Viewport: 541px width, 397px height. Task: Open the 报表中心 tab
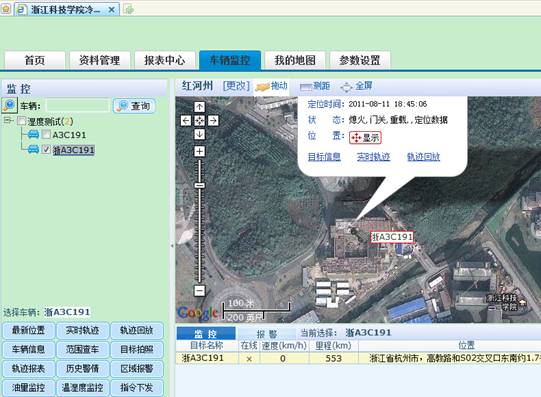(165, 60)
